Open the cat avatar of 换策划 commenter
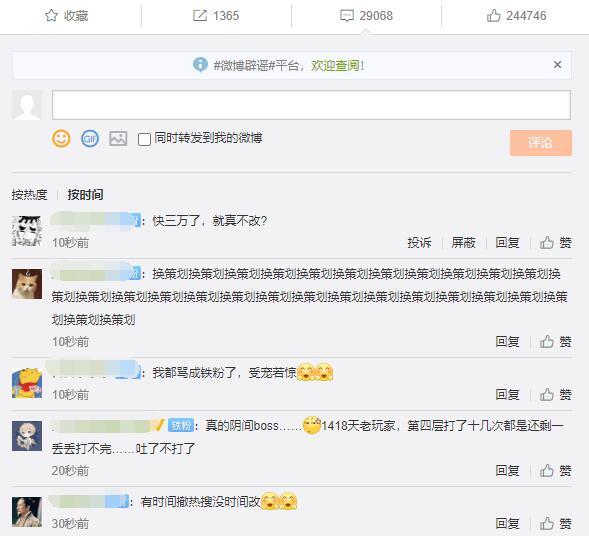 pyautogui.click(x=27, y=284)
